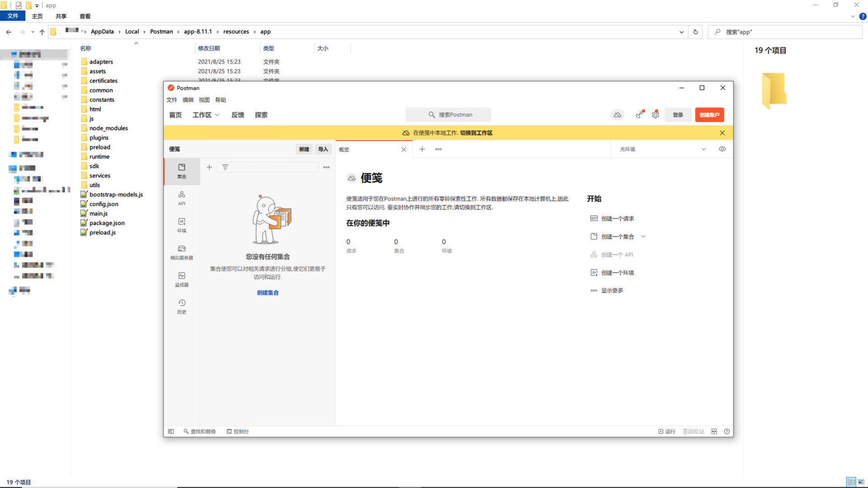Open the 反馈 feedback nav item
The height and width of the screenshot is (488, 868).
(x=238, y=115)
